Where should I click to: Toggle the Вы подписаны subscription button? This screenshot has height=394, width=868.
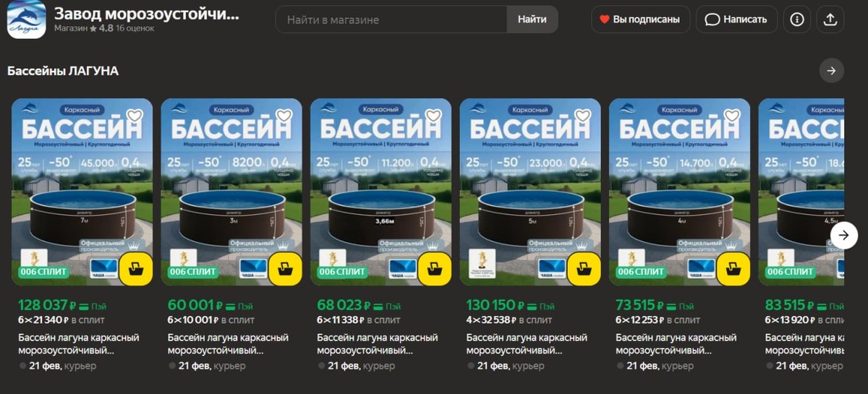pos(641,20)
